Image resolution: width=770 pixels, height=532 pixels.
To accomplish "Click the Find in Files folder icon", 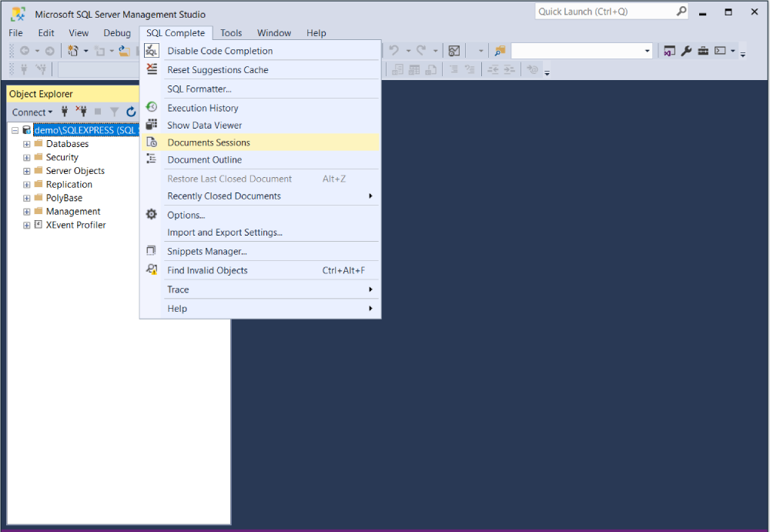I will [x=500, y=51].
